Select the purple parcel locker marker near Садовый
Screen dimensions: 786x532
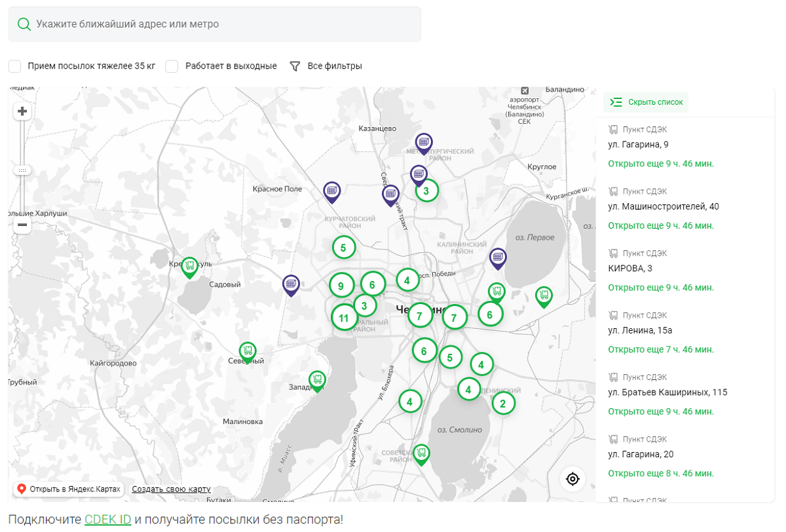pyautogui.click(x=291, y=284)
